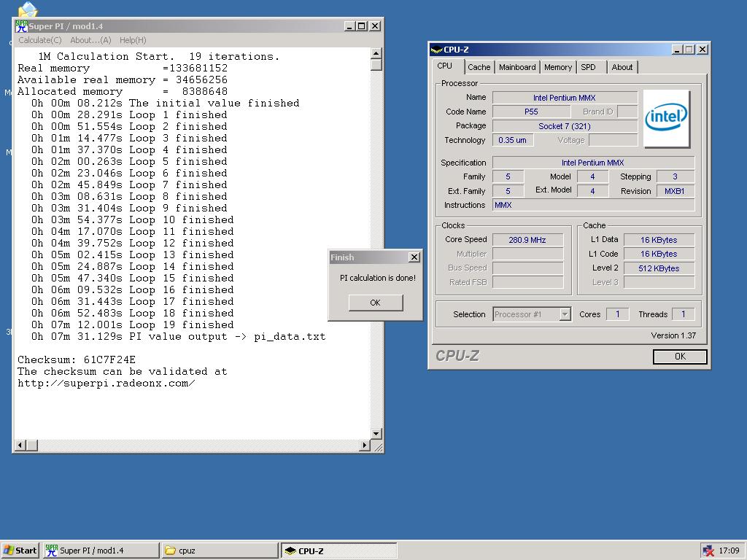Click 'PI calculation is done!' message text

(378, 278)
